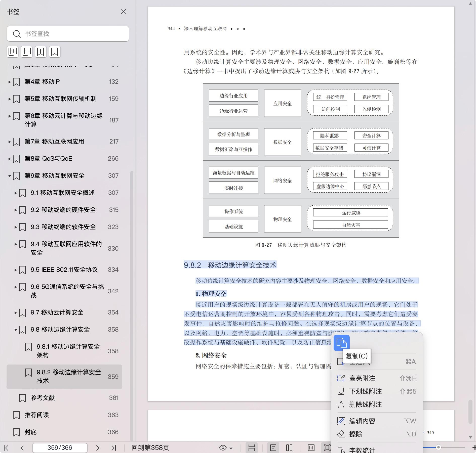Jump to first page with the arrow icon
Image resolution: width=476 pixels, height=453 pixels.
pos(6,448)
